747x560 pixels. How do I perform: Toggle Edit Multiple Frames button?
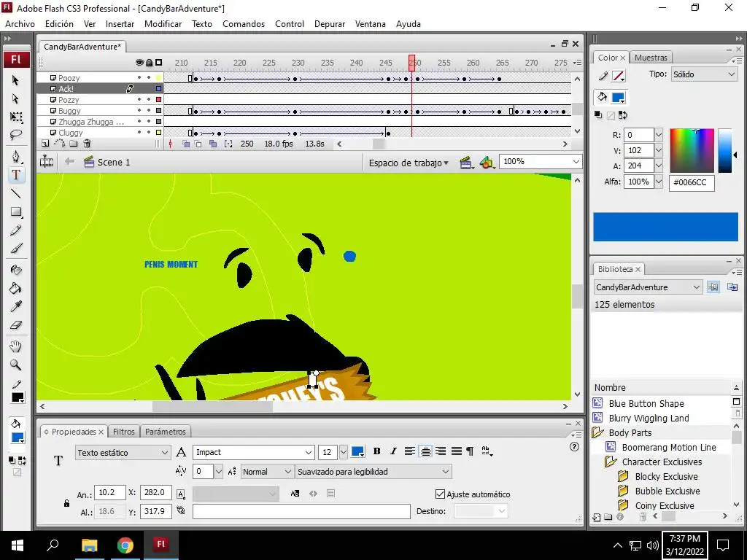click(213, 144)
